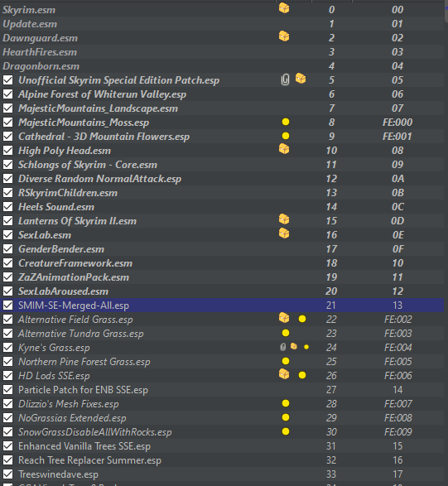Click the yellow dot flag for Northern Pine Forest Grass.esp
This screenshot has width=448, height=486.
[x=286, y=361]
